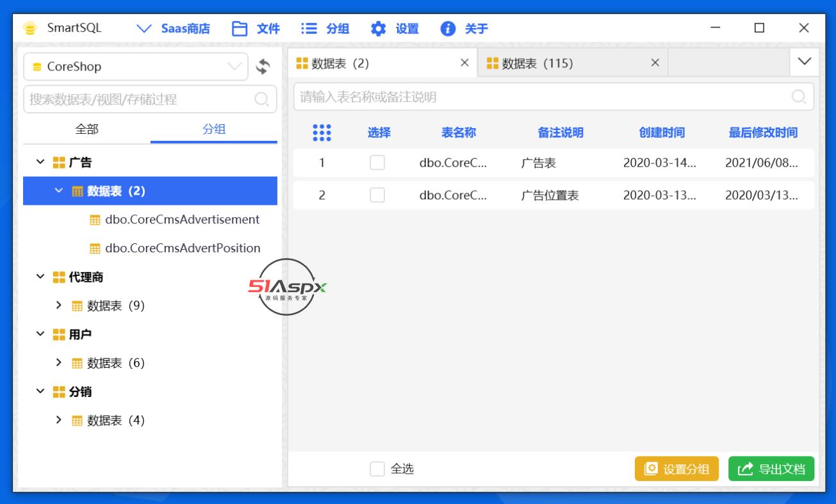Click the magnifier in table name search
The image size is (836, 504).
[x=799, y=97]
